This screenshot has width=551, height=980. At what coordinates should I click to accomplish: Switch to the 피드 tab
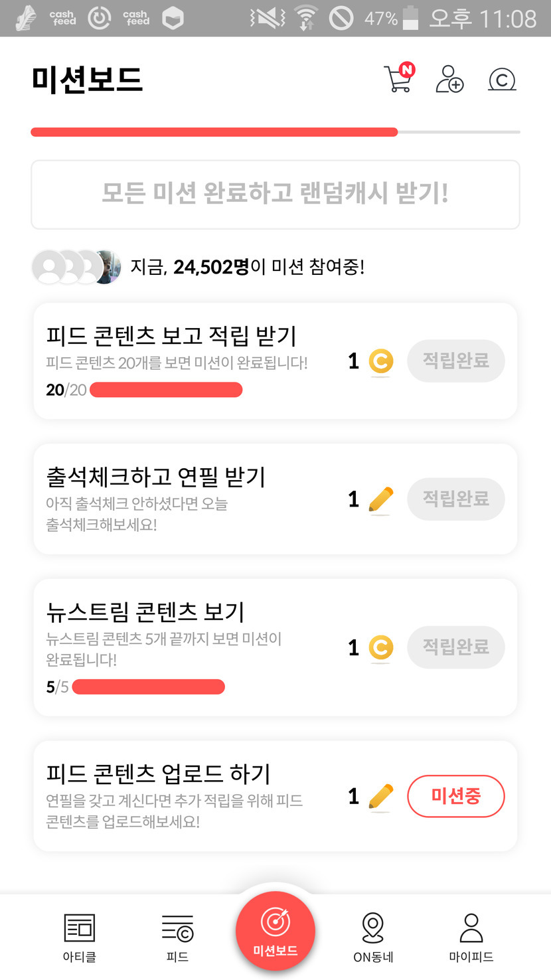(177, 936)
